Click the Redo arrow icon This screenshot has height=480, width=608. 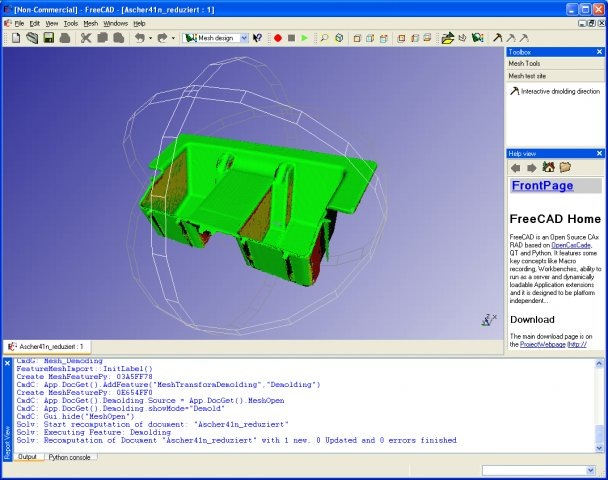pyautogui.click(x=162, y=38)
